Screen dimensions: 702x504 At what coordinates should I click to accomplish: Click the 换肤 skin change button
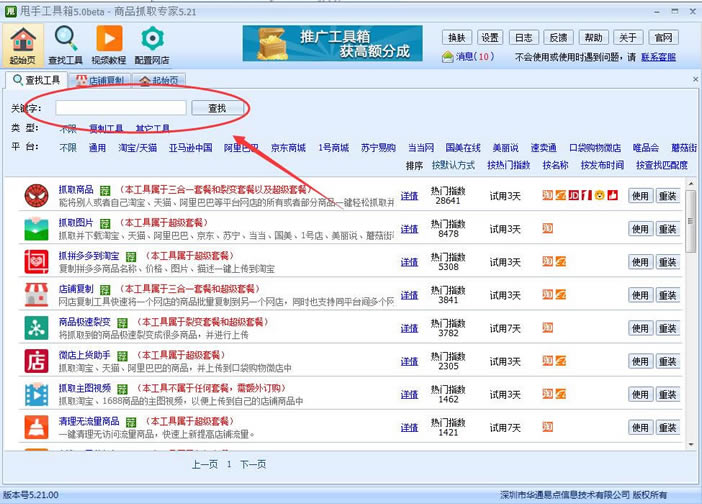point(457,37)
